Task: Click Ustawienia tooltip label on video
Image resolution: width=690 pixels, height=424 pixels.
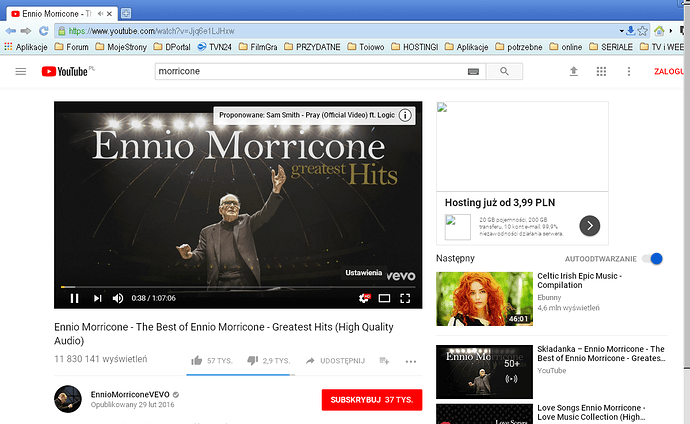Action: click(364, 273)
